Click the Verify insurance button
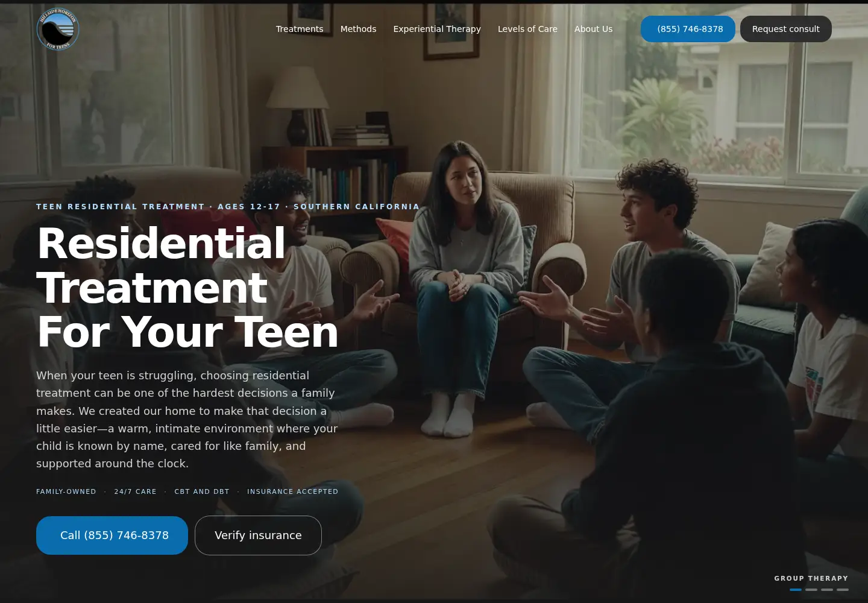 pos(258,535)
